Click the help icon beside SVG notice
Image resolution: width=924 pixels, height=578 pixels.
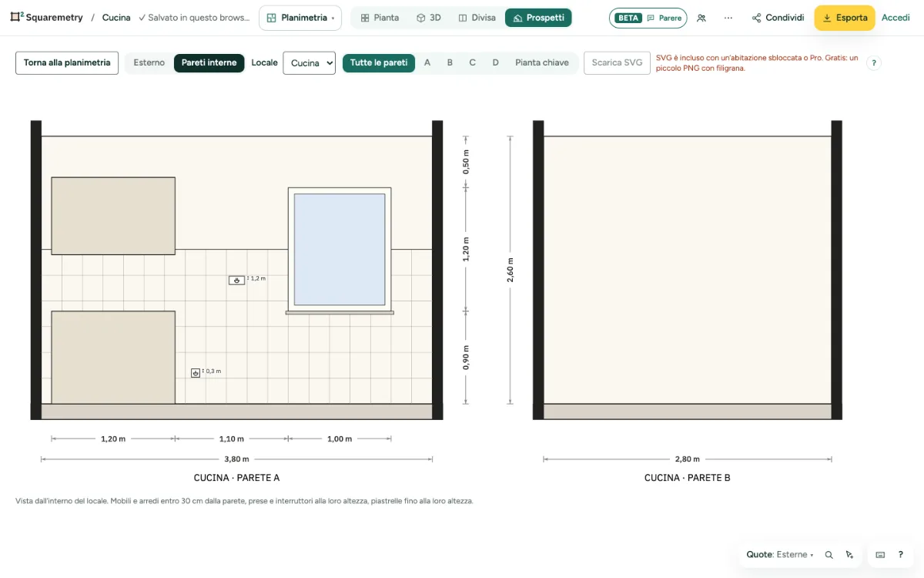pos(873,63)
